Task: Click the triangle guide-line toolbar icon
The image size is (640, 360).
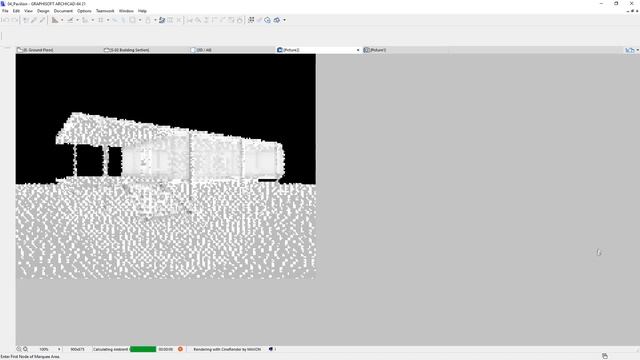Action: pos(55,20)
